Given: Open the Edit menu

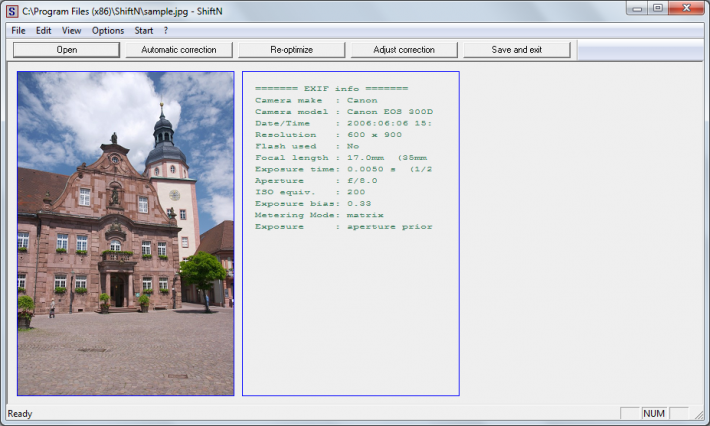Looking at the screenshot, I should tap(43, 30).
